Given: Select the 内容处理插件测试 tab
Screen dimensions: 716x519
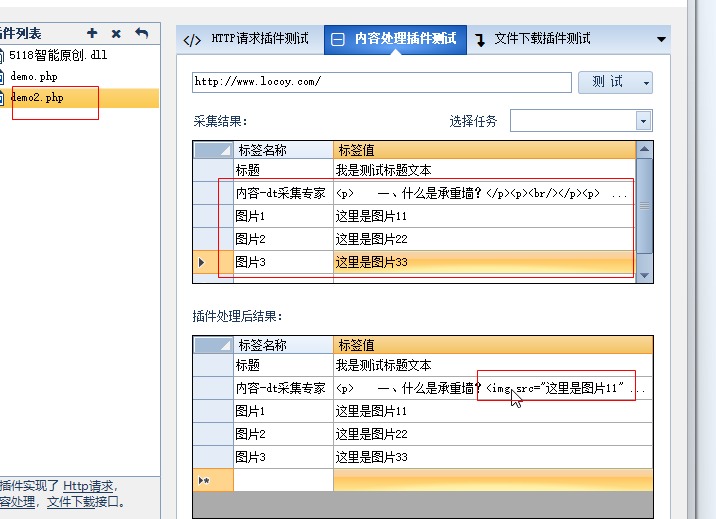Looking at the screenshot, I should 395,39.
